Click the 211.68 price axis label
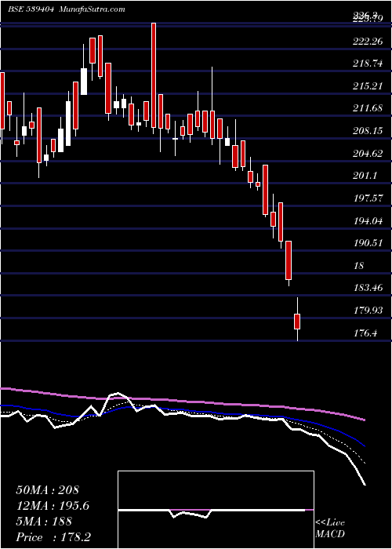 (367, 109)
